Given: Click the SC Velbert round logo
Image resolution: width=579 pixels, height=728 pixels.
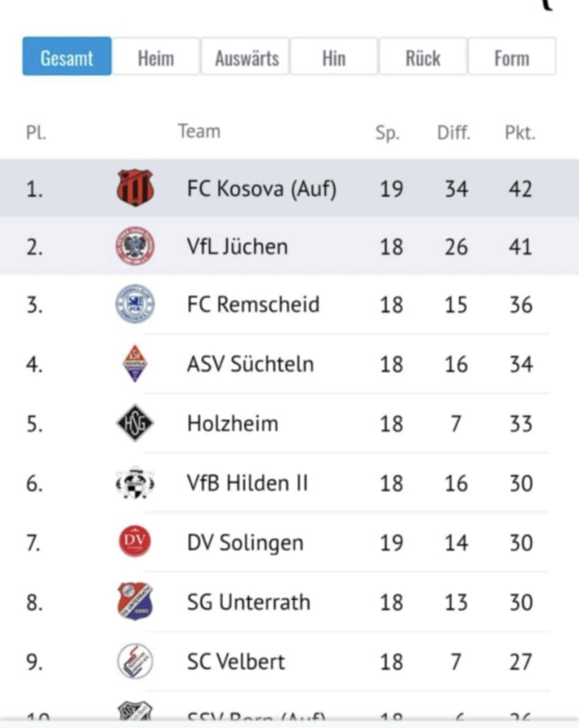Looking at the screenshot, I should point(135,661).
